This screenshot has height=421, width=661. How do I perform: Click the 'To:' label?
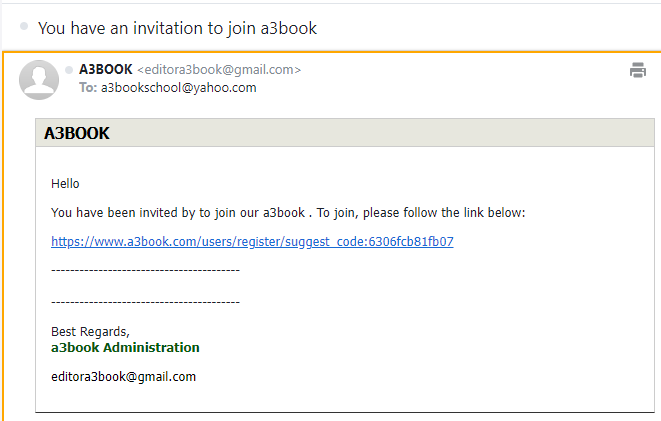(x=88, y=88)
